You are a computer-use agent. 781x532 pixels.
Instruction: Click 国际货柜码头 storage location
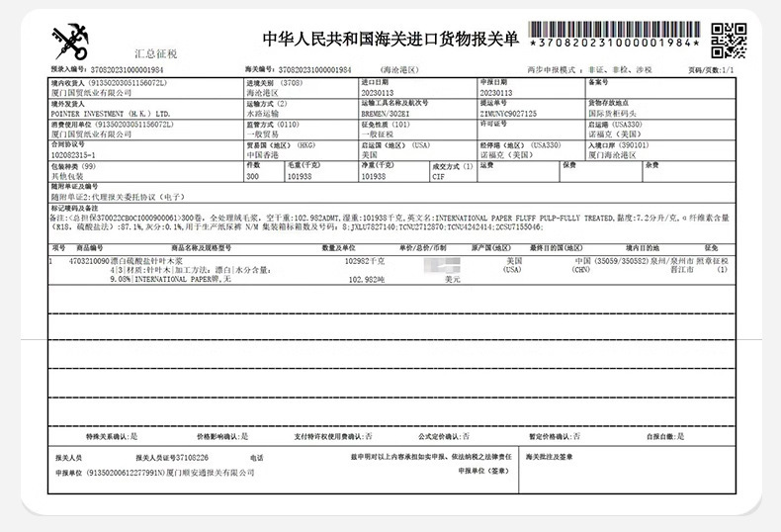pos(613,114)
